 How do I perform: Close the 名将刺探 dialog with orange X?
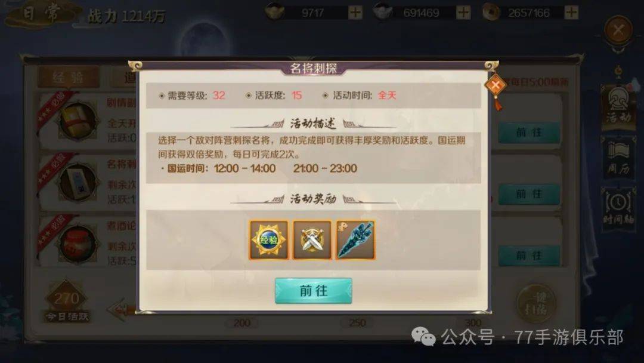[496, 85]
